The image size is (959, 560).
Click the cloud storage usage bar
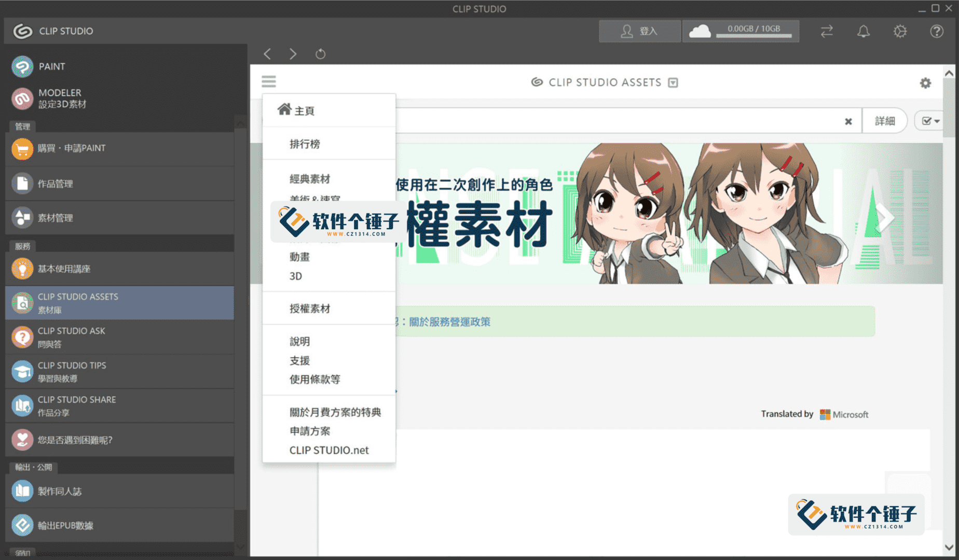(741, 31)
